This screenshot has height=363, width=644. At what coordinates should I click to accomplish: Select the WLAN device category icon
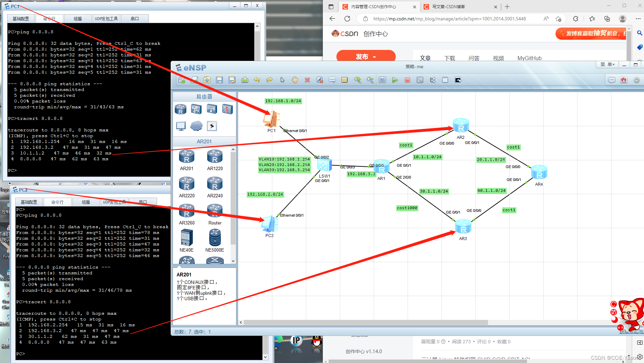tap(212, 109)
